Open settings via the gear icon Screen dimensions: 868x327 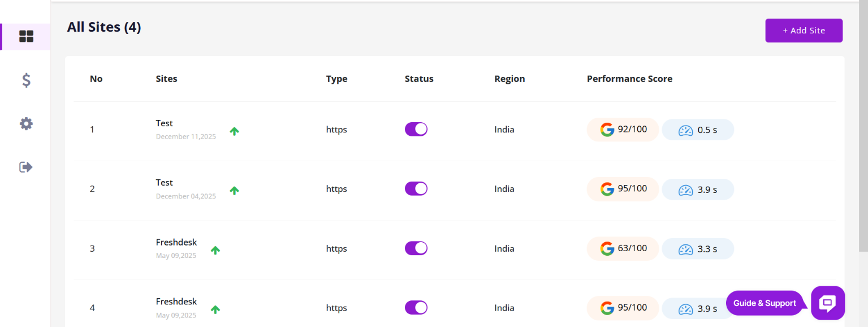[x=26, y=124]
